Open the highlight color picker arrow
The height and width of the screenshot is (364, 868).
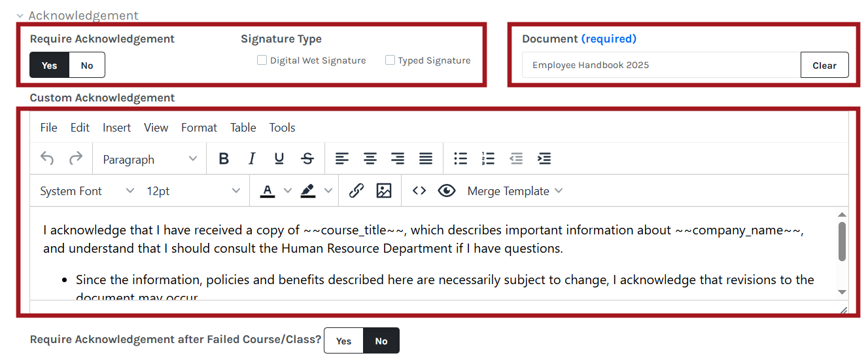click(x=328, y=191)
